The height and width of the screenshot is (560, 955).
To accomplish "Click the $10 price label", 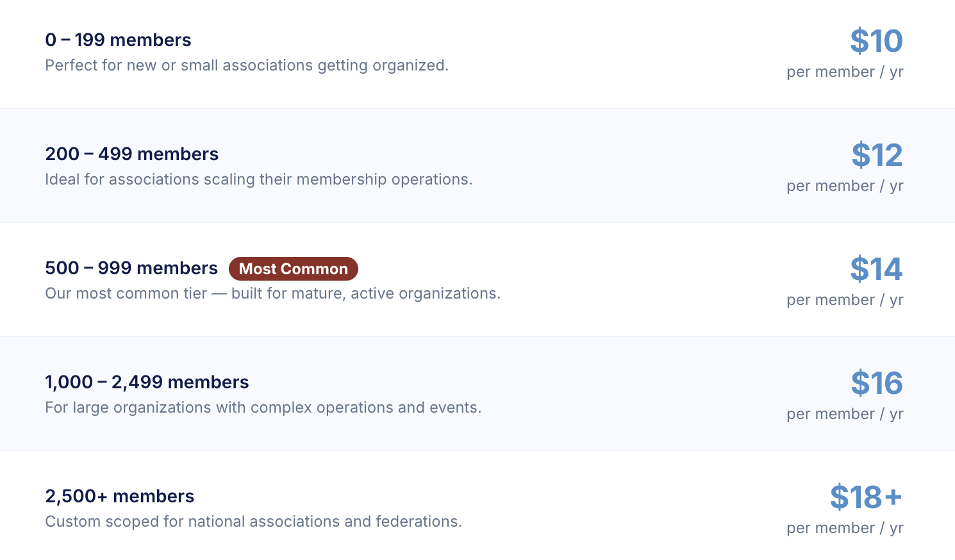I will 876,41.
